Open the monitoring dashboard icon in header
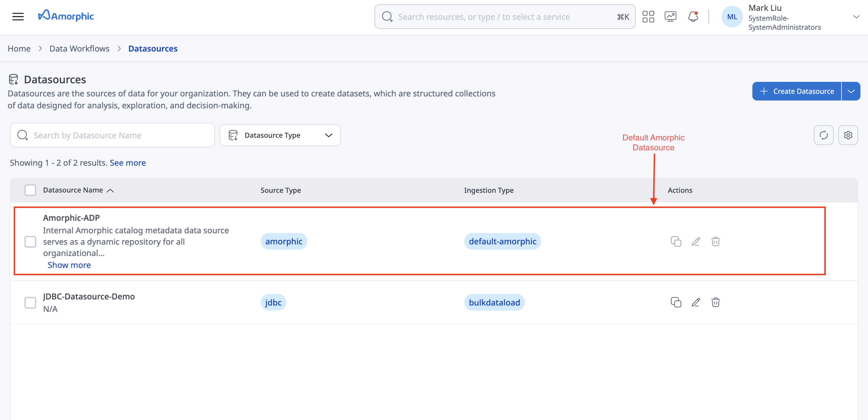Image resolution: width=868 pixels, height=420 pixels. click(x=670, y=17)
